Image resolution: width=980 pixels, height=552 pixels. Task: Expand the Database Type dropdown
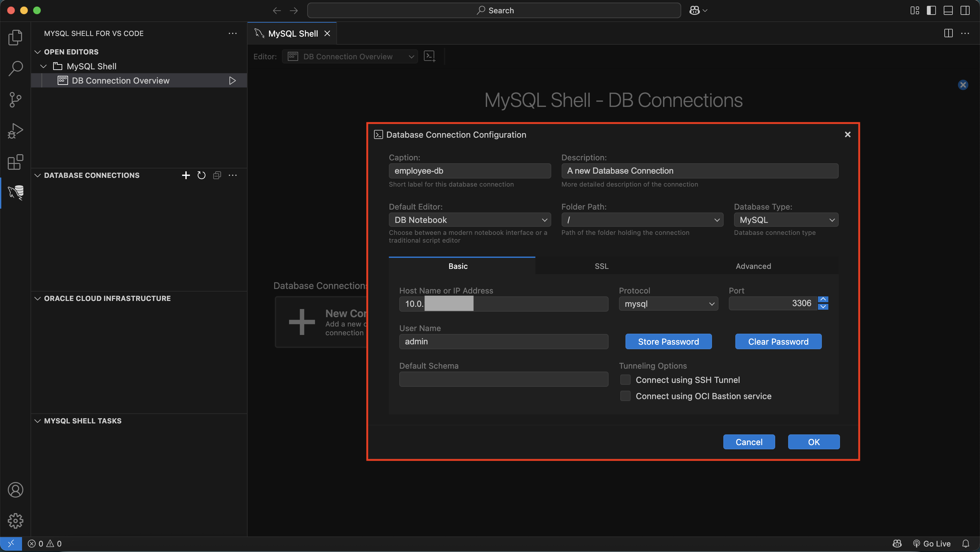pyautogui.click(x=786, y=220)
